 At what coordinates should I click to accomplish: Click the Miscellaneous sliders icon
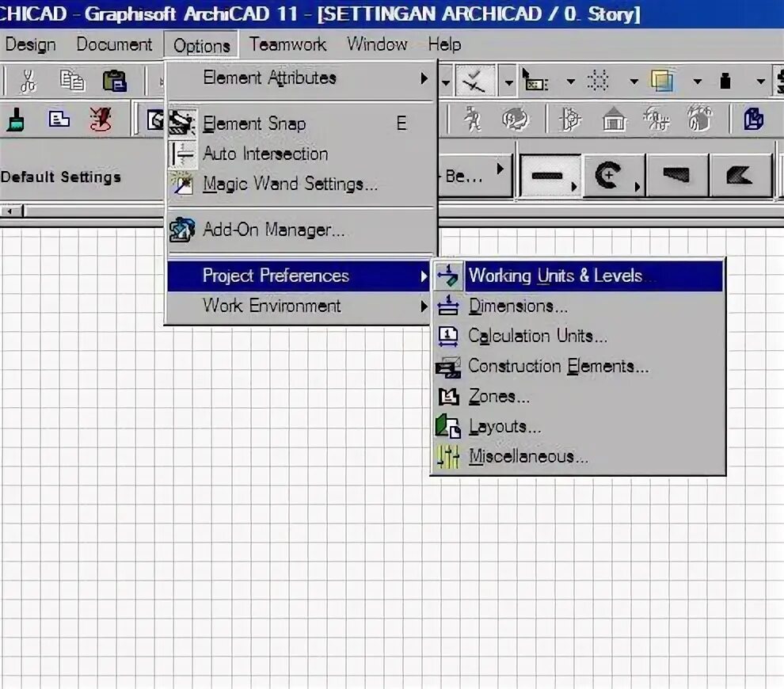[x=447, y=456]
